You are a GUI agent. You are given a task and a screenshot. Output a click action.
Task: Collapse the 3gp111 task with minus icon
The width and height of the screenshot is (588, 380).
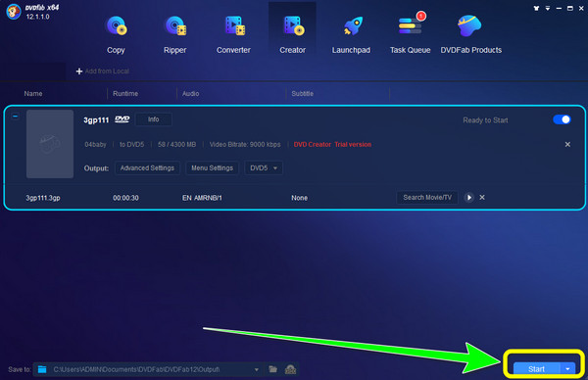[x=16, y=117]
